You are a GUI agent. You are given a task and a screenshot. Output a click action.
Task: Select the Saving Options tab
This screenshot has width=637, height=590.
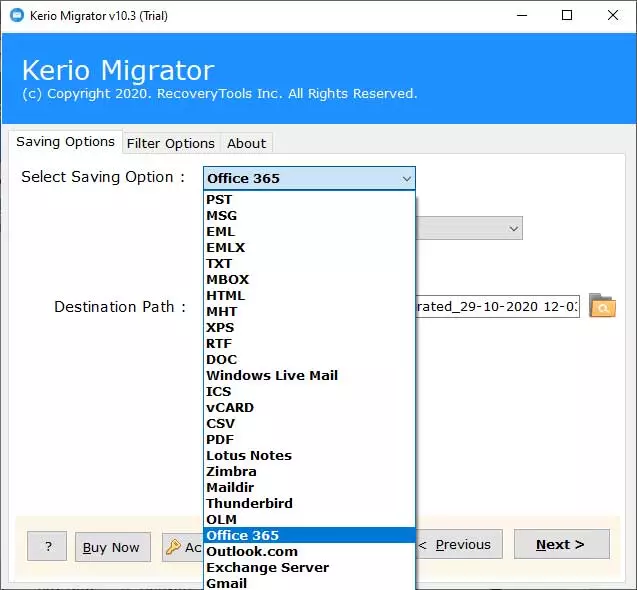click(x=65, y=142)
